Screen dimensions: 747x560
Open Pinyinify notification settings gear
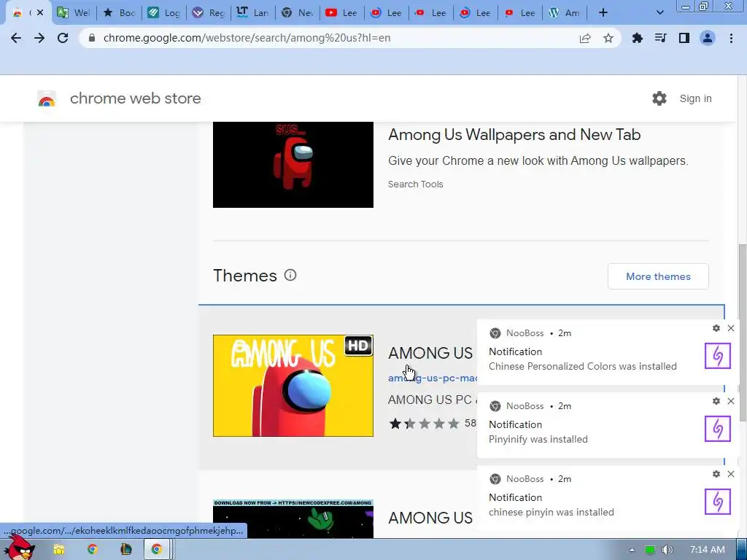716,401
